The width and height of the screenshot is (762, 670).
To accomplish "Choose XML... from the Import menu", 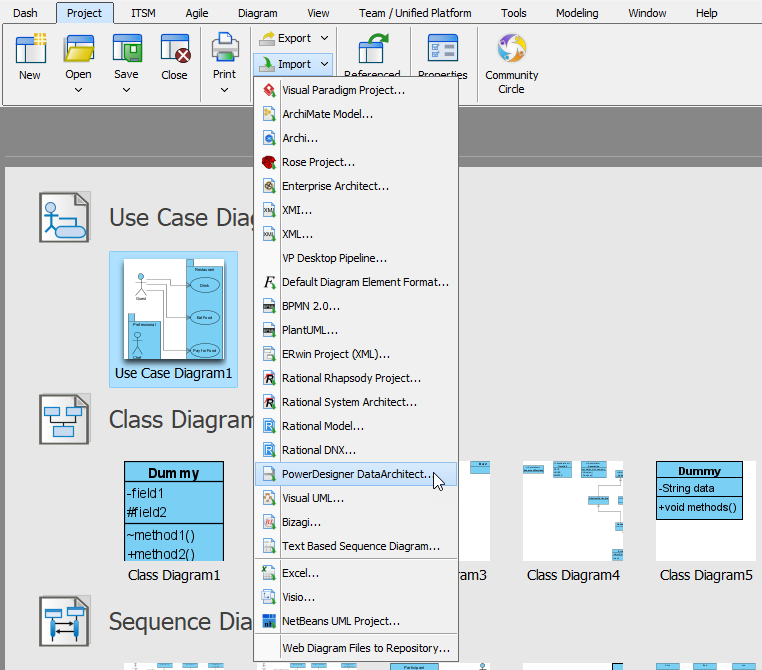I will 356,234.
